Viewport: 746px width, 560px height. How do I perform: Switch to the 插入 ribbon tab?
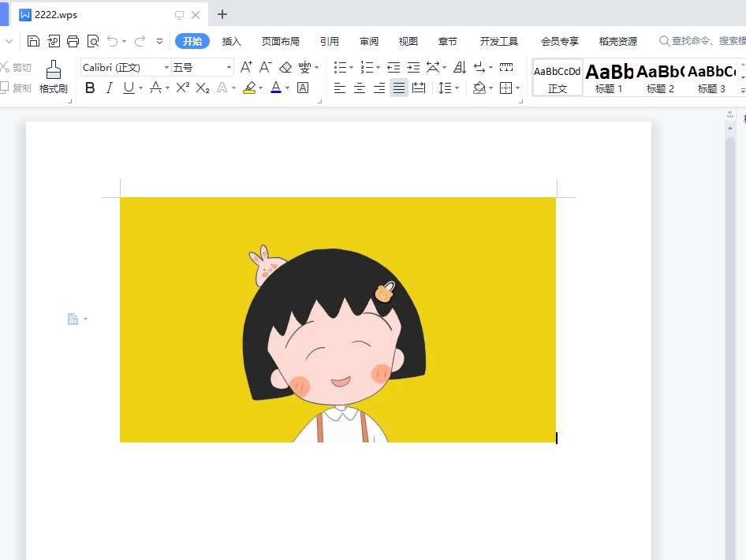click(231, 41)
